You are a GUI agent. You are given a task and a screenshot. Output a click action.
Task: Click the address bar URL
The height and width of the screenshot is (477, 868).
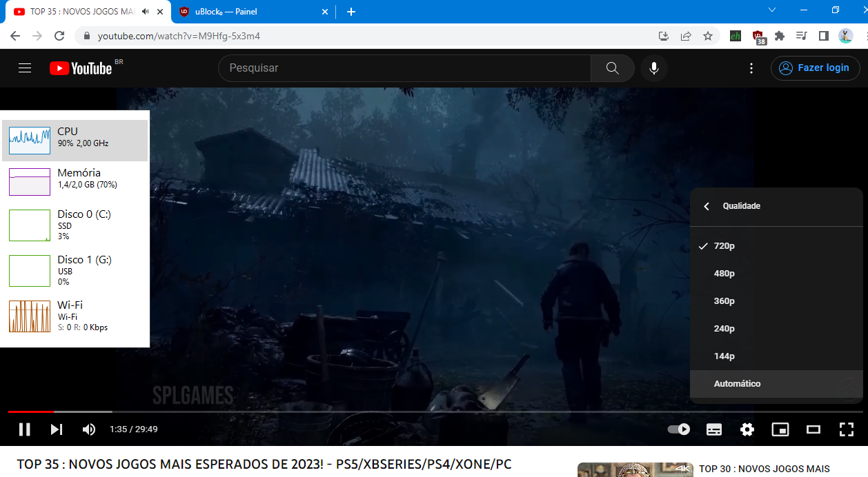(179, 36)
